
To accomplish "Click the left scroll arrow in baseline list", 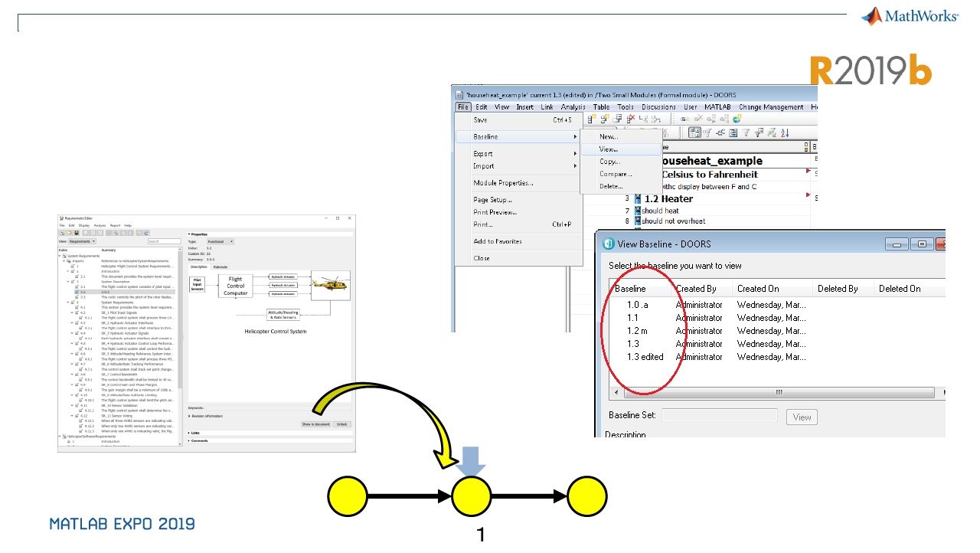I will pyautogui.click(x=616, y=392).
